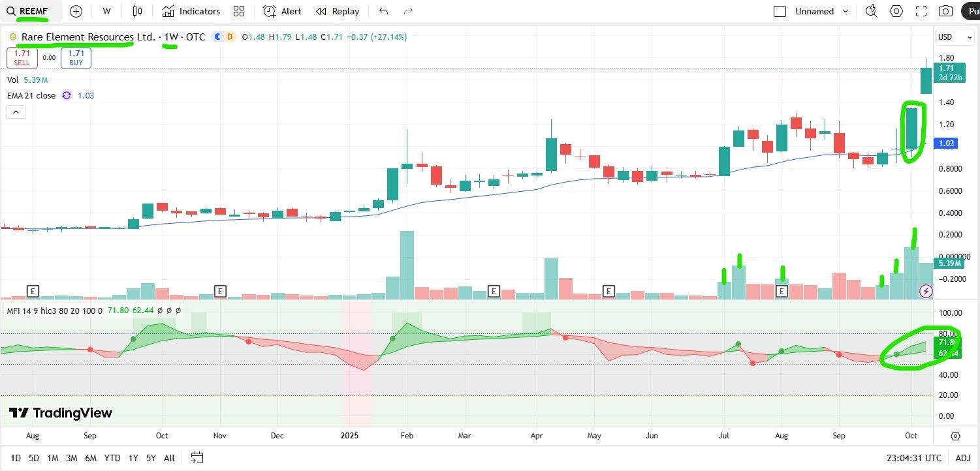
Task: Show All date range
Action: click(x=169, y=458)
